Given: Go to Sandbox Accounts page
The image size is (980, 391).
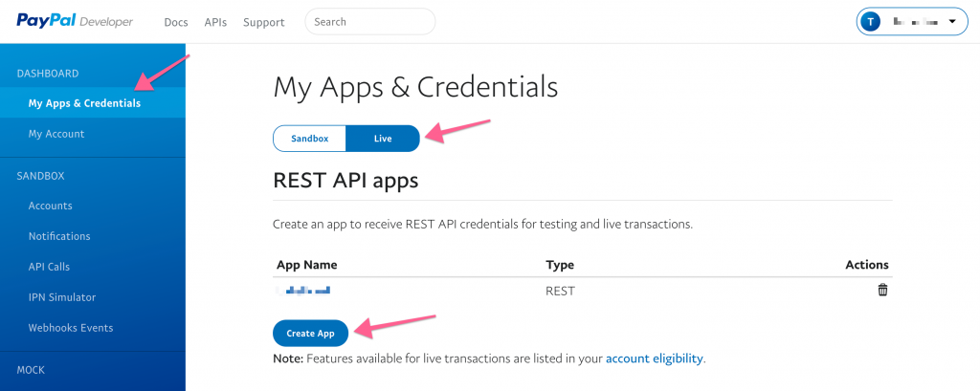Looking at the screenshot, I should point(50,206).
